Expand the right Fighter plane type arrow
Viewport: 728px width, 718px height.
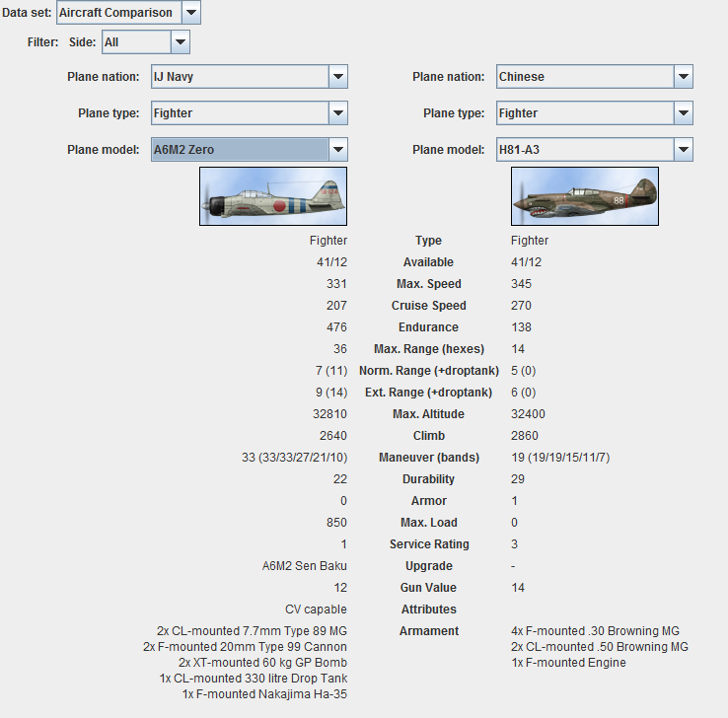coord(684,113)
